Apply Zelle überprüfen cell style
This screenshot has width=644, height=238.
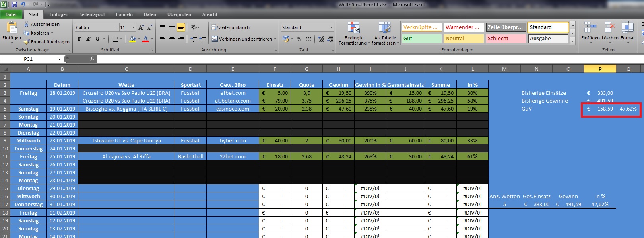click(x=506, y=27)
